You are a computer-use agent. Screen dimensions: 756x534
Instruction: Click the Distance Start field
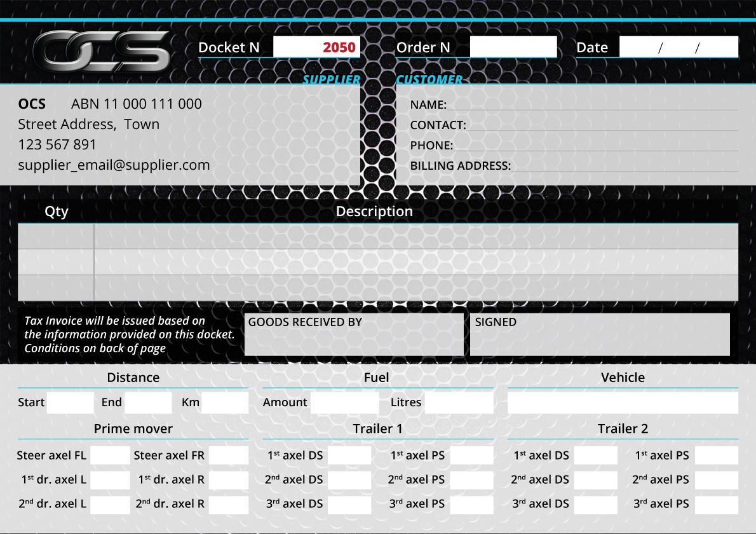[70, 402]
